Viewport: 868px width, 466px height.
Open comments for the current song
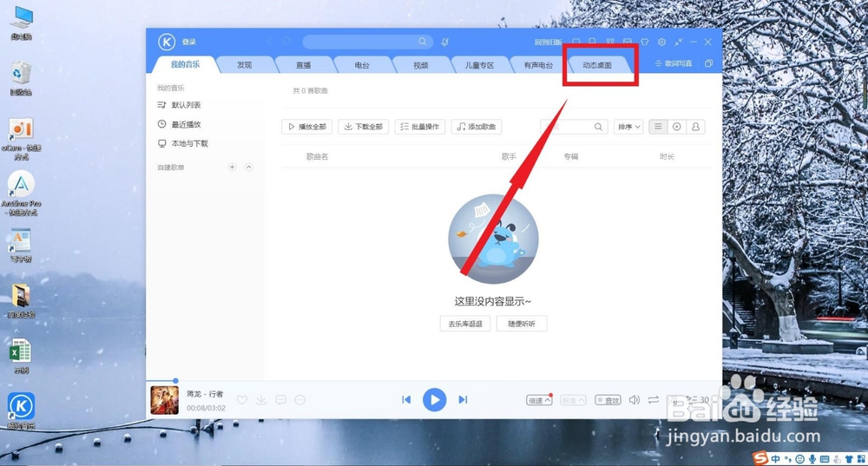click(280, 399)
